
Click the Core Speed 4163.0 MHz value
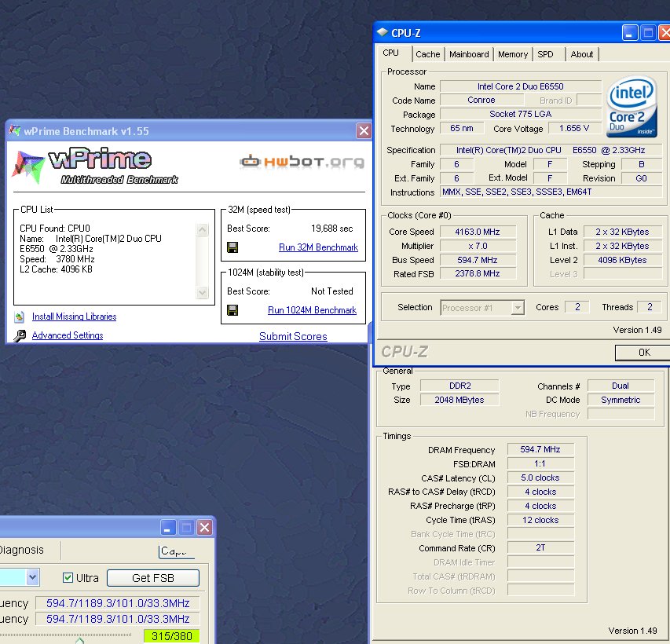coord(478,232)
